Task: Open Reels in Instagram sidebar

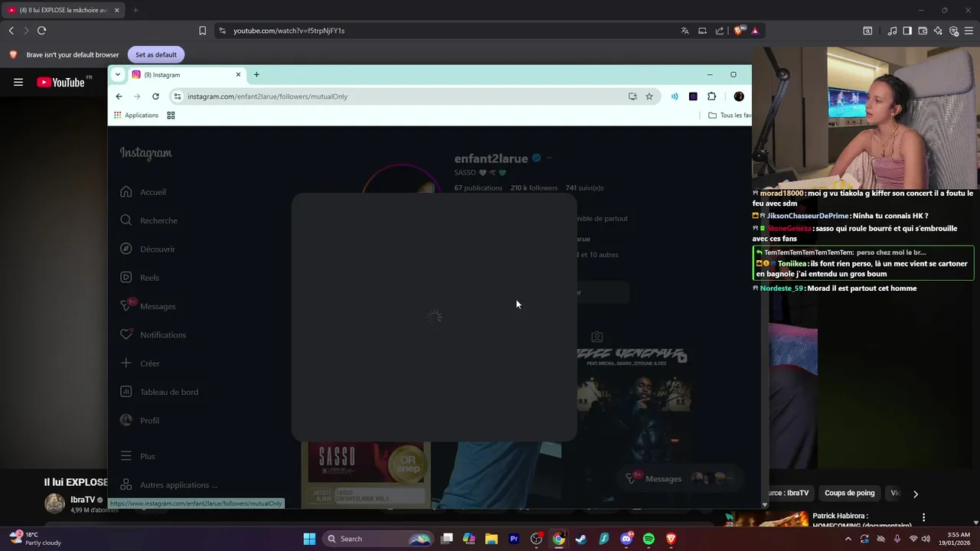Action: pyautogui.click(x=139, y=278)
